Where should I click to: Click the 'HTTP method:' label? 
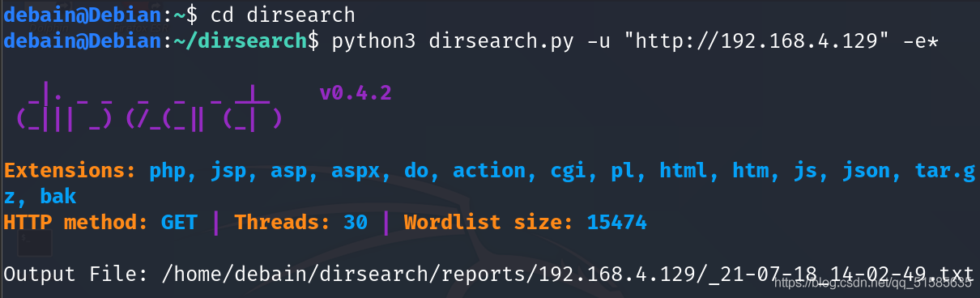[x=75, y=222]
